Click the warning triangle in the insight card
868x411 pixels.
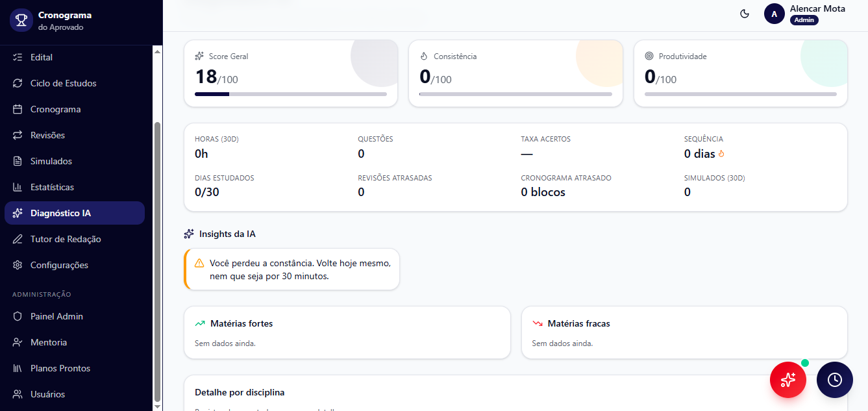[199, 263]
